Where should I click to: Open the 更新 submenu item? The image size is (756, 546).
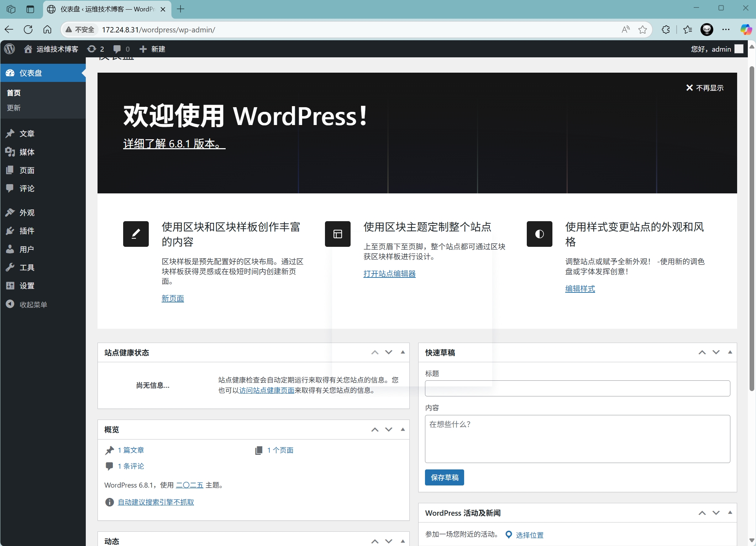point(14,108)
